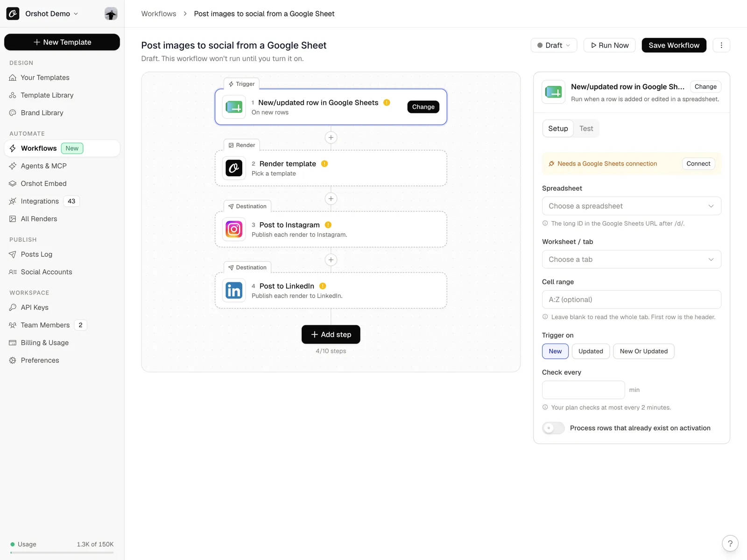
Task: Click Connect for Google Sheets connection
Action: point(698,164)
